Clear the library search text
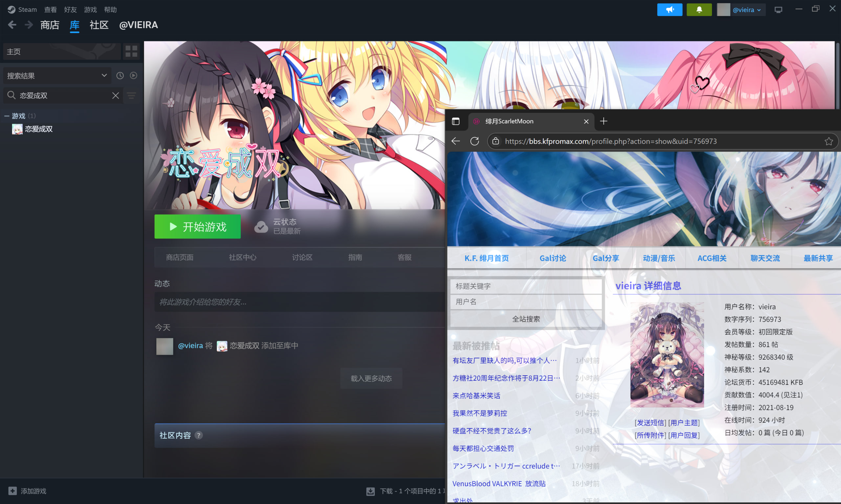The height and width of the screenshot is (504, 841). tap(116, 95)
